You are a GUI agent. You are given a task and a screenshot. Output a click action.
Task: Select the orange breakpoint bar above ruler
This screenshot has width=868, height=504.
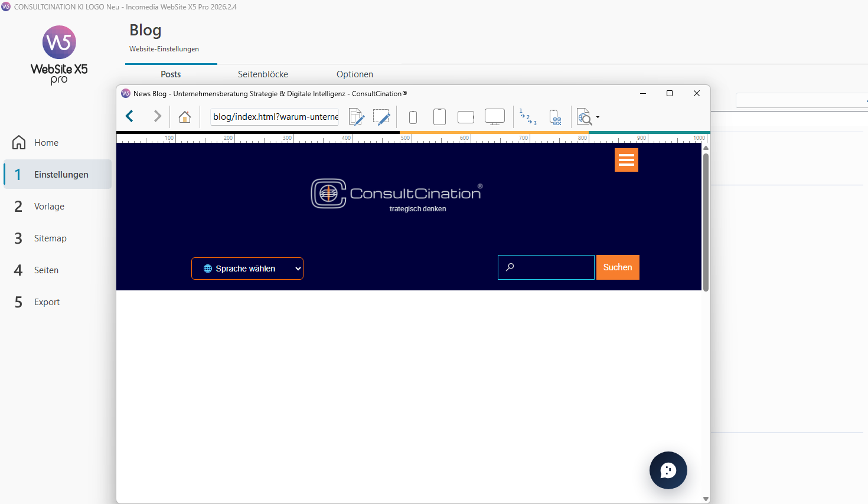coord(494,133)
